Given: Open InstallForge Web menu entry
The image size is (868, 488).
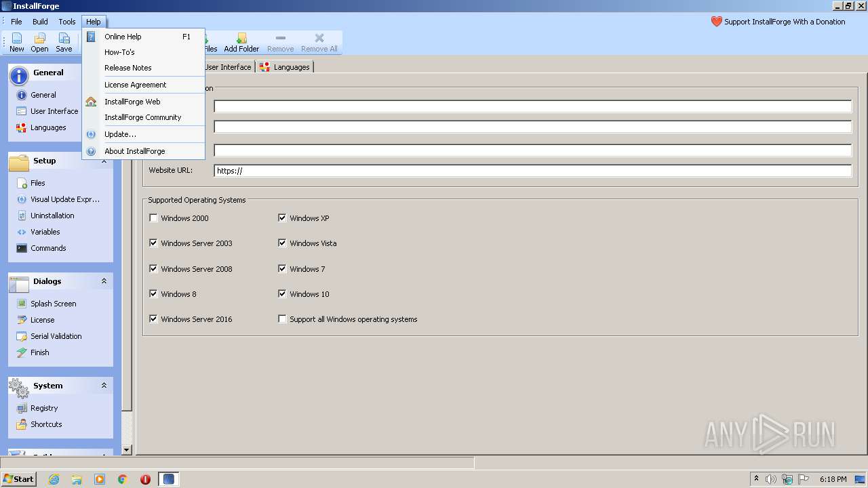Looking at the screenshot, I should click(x=143, y=102).
